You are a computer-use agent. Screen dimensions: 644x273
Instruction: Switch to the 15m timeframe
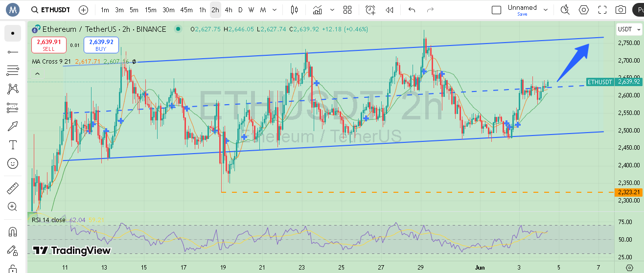(x=151, y=10)
